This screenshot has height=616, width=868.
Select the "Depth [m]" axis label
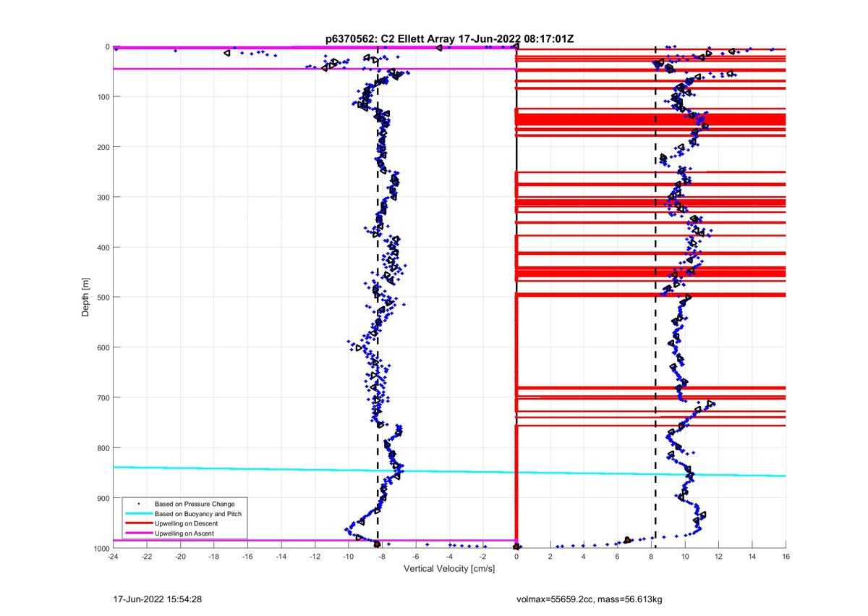pyautogui.click(x=87, y=298)
